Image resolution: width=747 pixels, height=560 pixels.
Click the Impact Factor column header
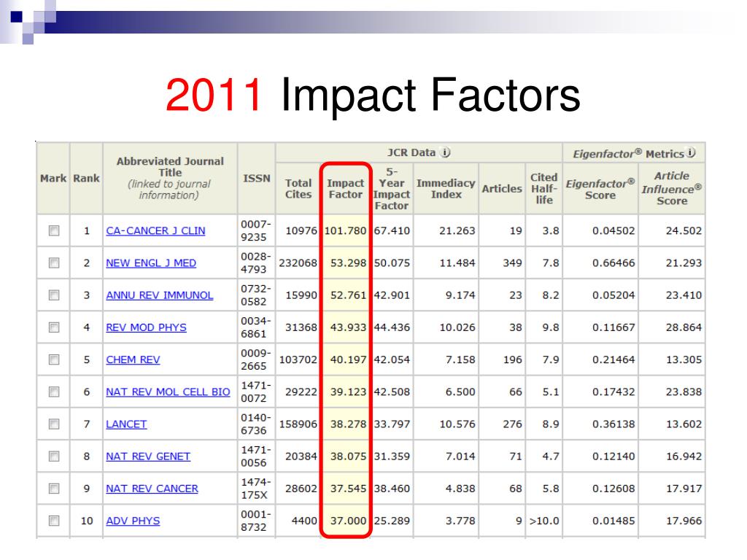(x=345, y=189)
